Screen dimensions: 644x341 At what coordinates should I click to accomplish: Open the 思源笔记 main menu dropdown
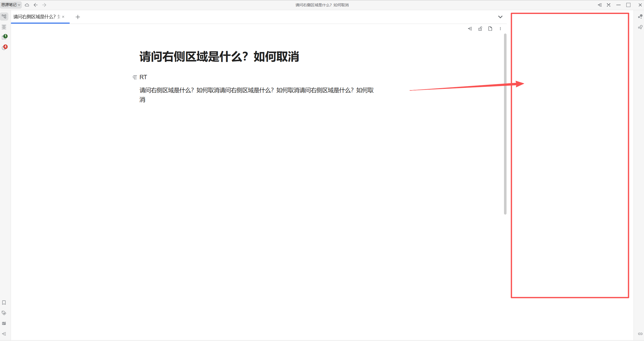(11, 5)
